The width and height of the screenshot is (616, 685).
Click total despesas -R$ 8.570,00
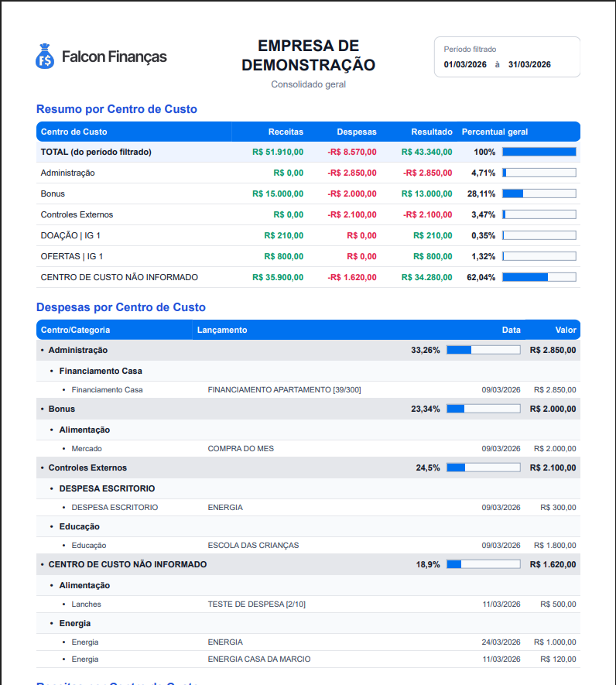coord(352,152)
